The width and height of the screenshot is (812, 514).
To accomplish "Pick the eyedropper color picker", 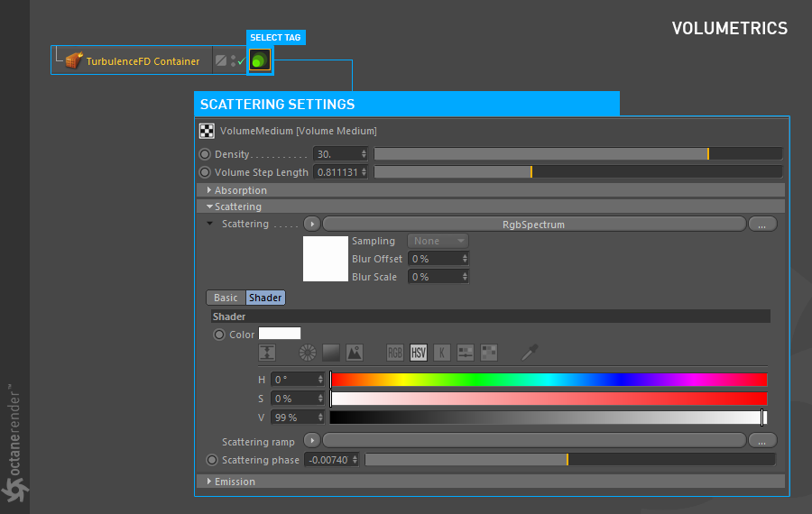I will pyautogui.click(x=530, y=353).
